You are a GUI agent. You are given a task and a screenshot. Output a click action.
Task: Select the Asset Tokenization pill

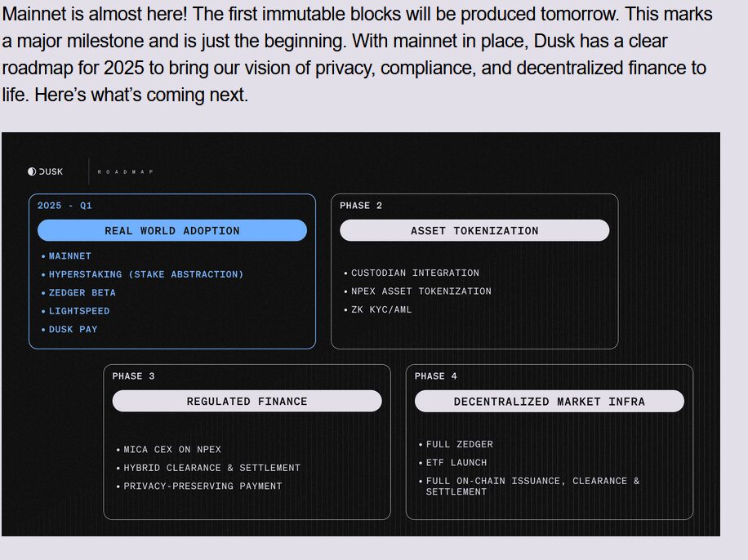point(474,231)
